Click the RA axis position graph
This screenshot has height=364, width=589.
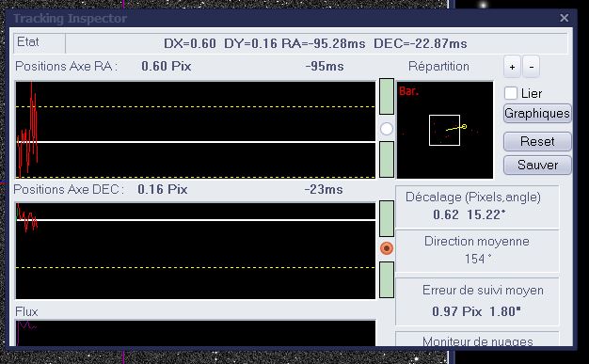point(196,130)
